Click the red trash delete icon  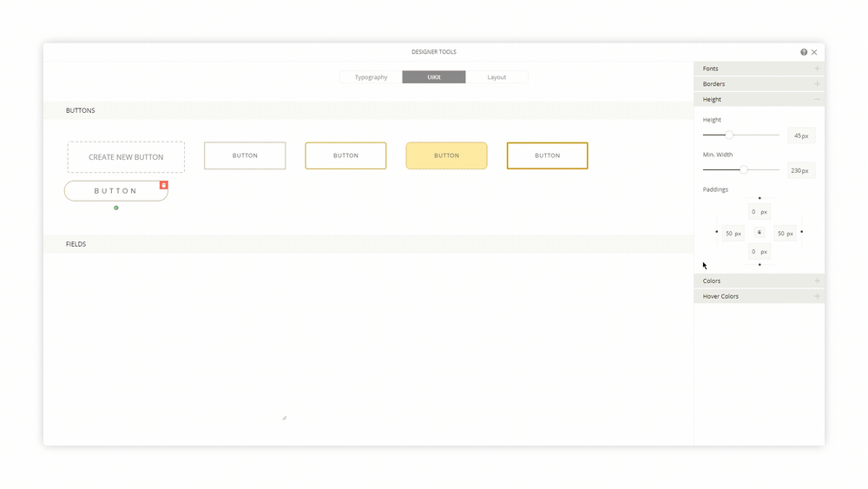[163, 185]
